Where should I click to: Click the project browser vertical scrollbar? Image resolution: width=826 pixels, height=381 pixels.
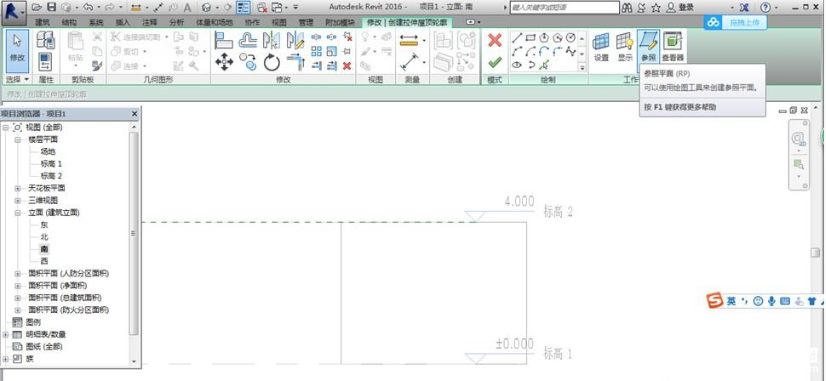point(134,233)
